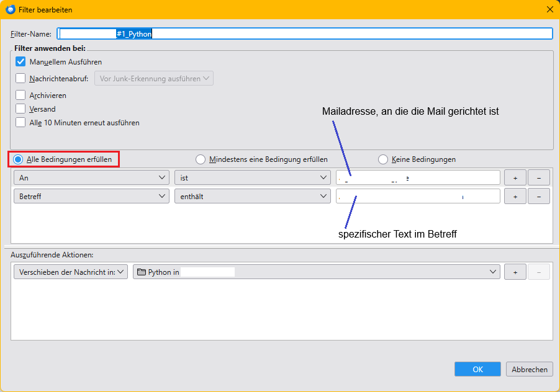Add a condition after the An row
The height and width of the screenshot is (392, 560).
(x=515, y=177)
